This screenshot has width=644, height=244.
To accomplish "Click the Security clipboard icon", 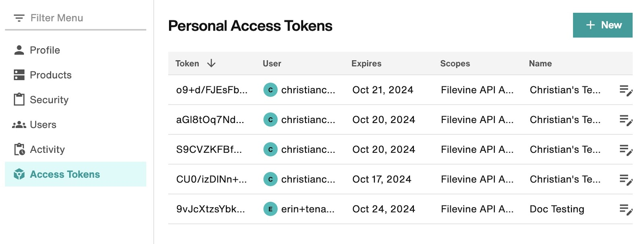I will click(19, 100).
